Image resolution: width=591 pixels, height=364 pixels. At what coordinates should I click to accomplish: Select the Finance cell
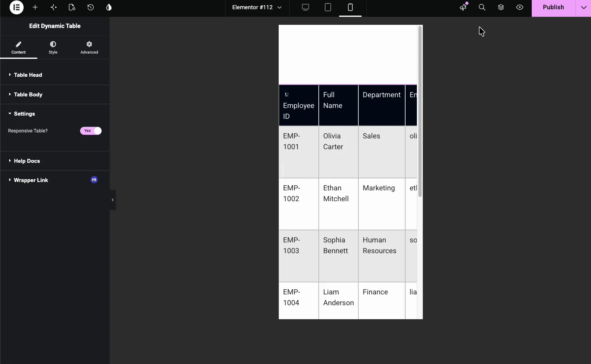(382, 301)
